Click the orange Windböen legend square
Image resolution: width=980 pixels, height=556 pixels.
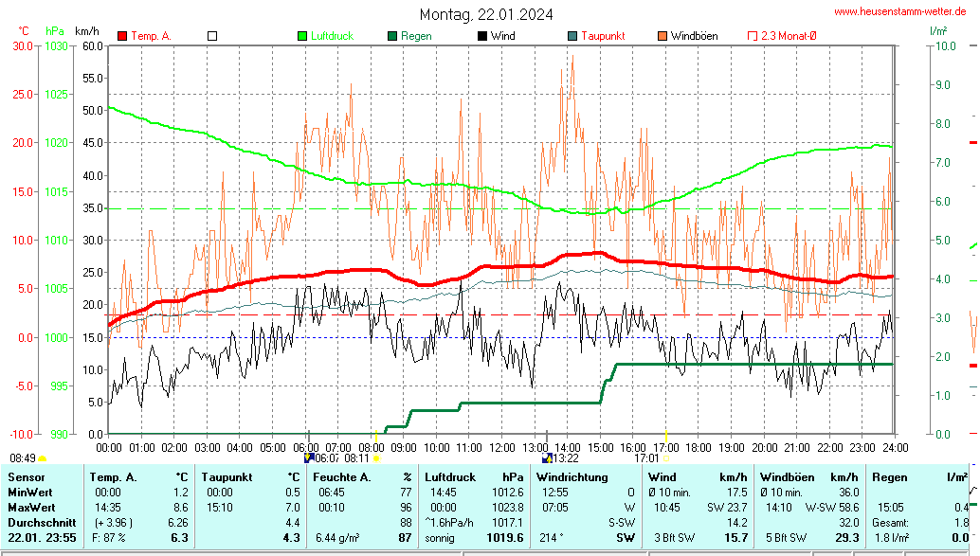coord(662,36)
